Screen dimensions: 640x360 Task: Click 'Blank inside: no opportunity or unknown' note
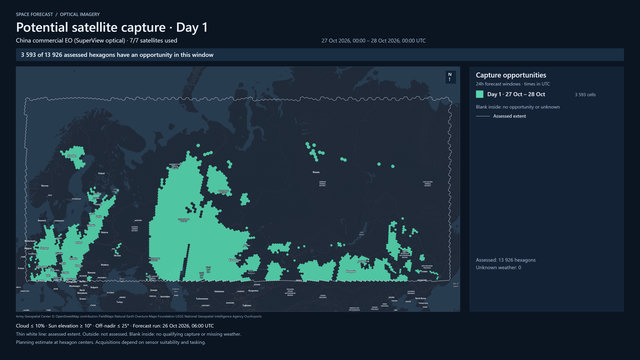coord(518,107)
